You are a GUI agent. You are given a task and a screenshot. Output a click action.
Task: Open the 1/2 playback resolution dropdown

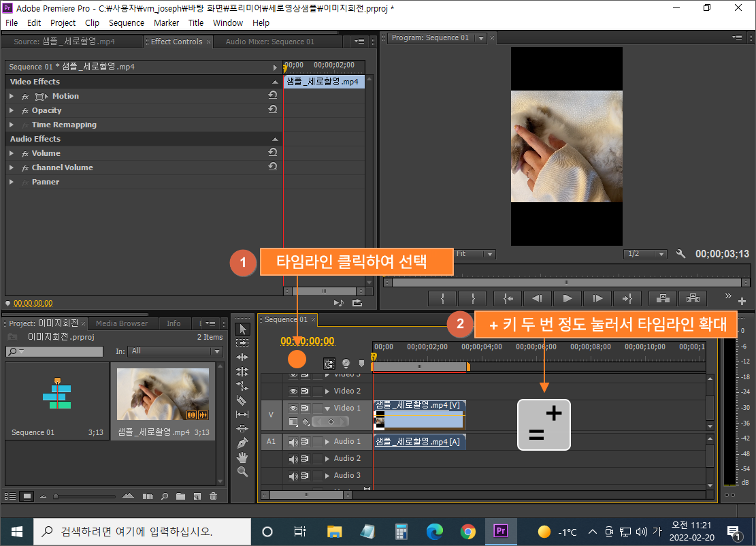point(645,254)
